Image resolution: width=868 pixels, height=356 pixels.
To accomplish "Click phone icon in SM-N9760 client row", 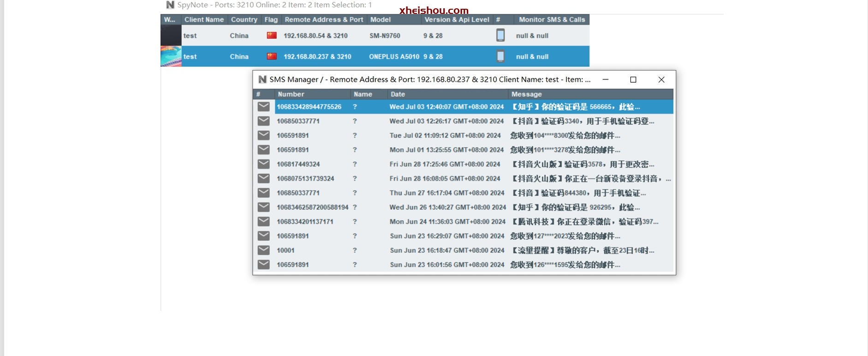I will point(500,35).
